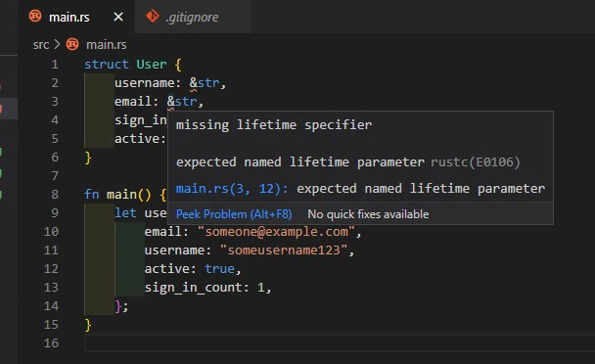Click "someone@example.com" string literal
595x364 pixels.
[276, 232]
